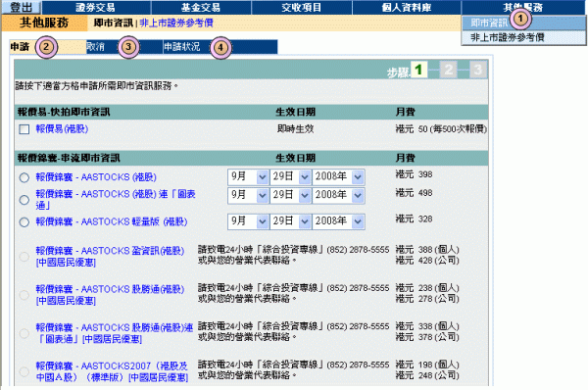Click the 港元 388 (個人) fee text
This screenshot has height=390, width=588.
point(427,249)
